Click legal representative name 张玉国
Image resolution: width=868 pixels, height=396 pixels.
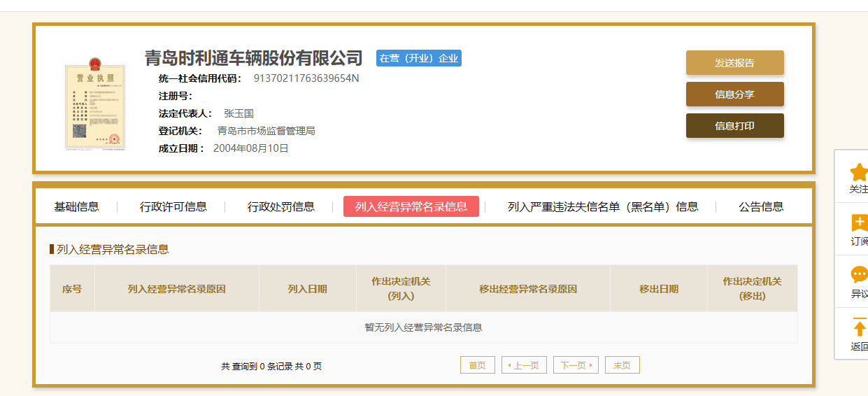point(239,113)
